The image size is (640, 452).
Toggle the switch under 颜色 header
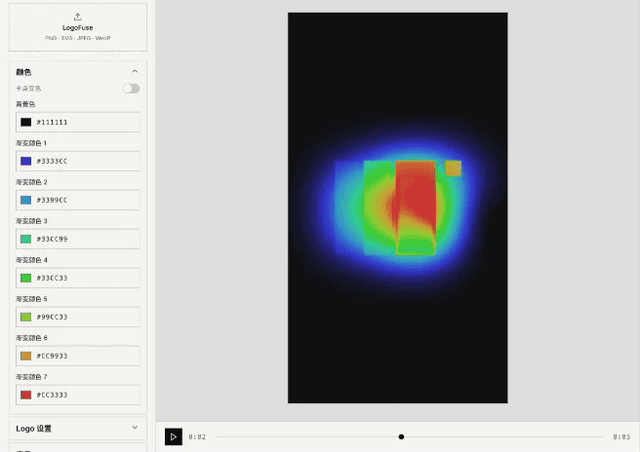coord(131,88)
